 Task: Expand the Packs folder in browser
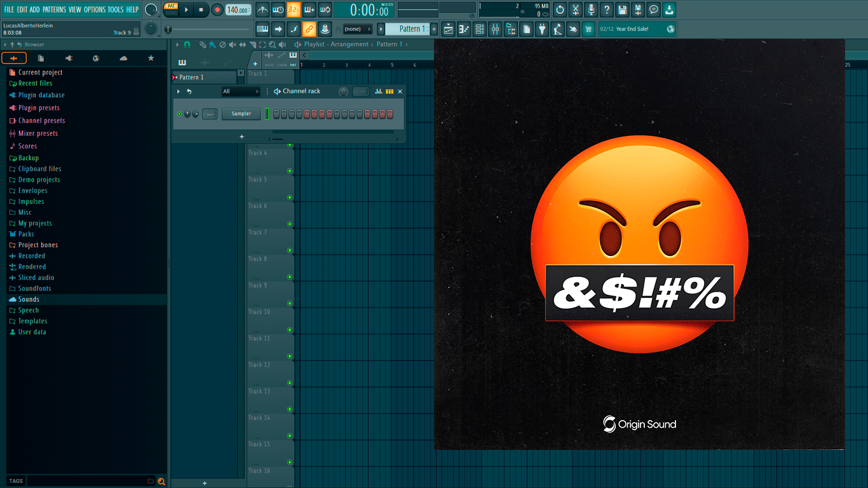26,234
